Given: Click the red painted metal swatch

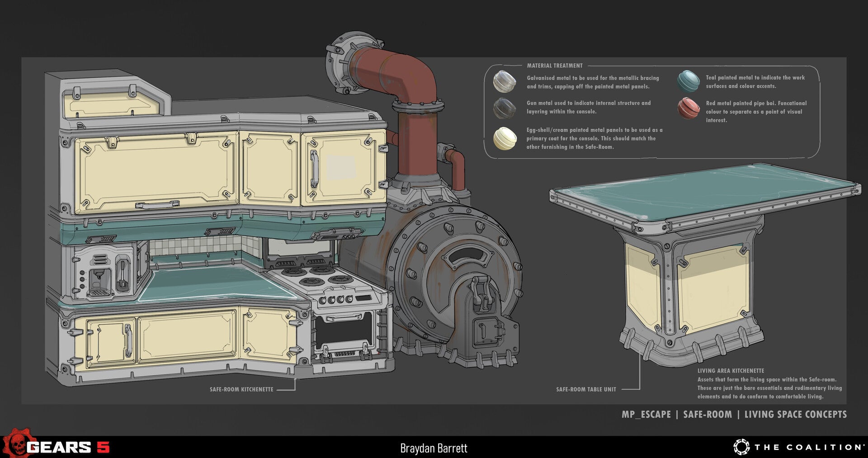Looking at the screenshot, I should pyautogui.click(x=689, y=108).
